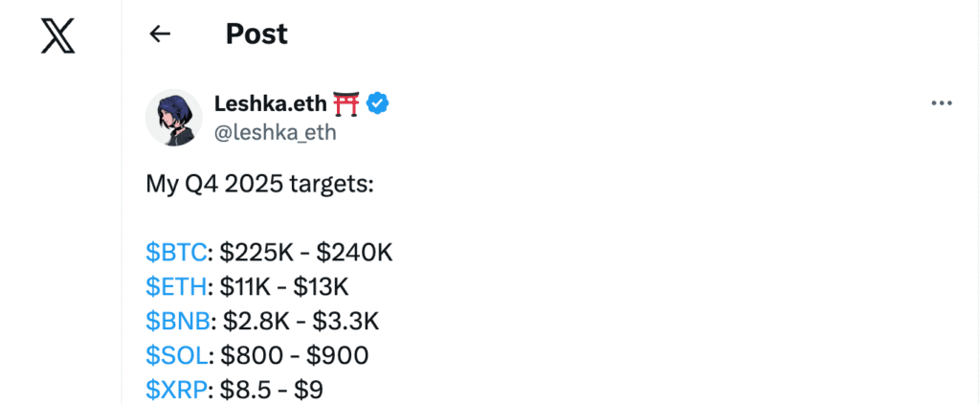Image resolution: width=980 pixels, height=404 pixels.
Task: Go back using the left arrow
Action: (x=160, y=34)
